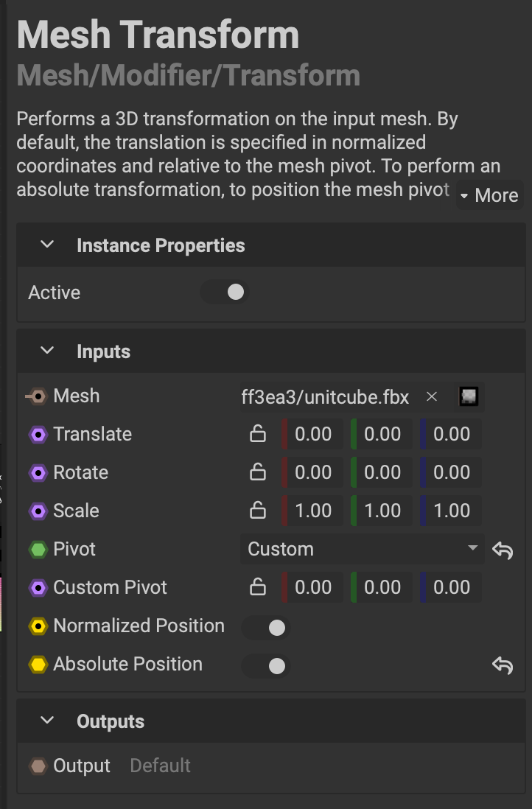Collapse the Instance Properties section

pos(48,245)
